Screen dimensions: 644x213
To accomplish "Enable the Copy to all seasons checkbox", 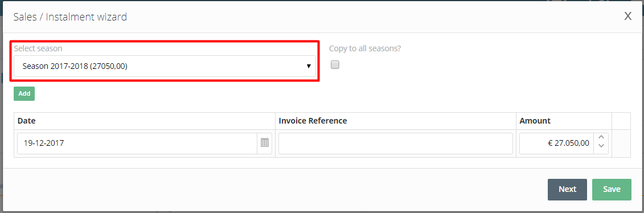I will click(335, 65).
